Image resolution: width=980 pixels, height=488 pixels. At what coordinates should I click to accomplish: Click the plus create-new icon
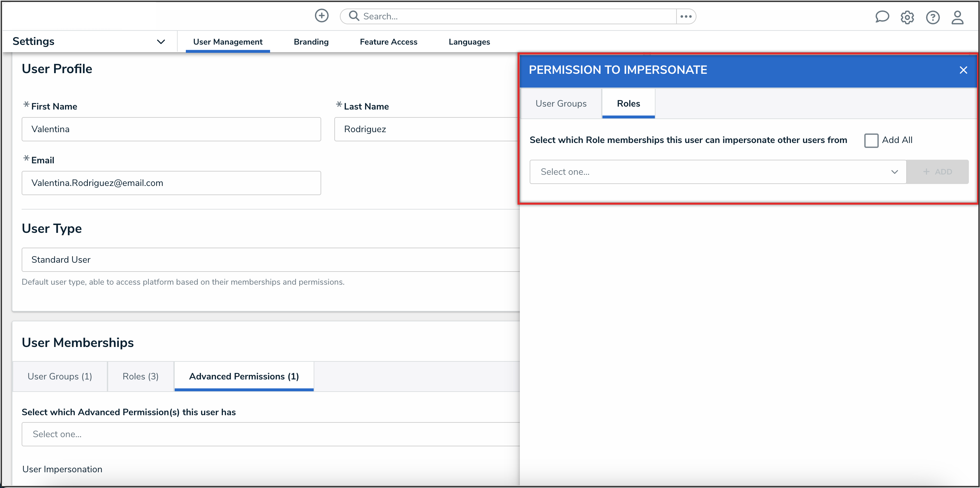[322, 16]
